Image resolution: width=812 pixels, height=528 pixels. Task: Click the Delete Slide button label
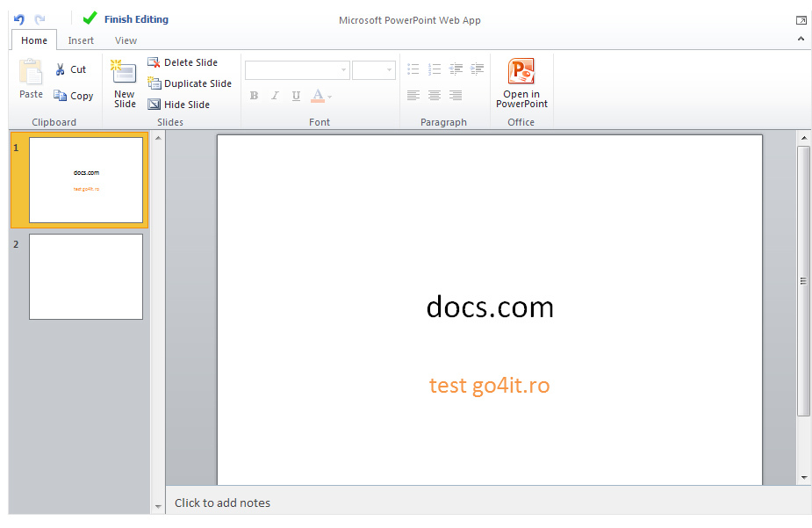190,62
